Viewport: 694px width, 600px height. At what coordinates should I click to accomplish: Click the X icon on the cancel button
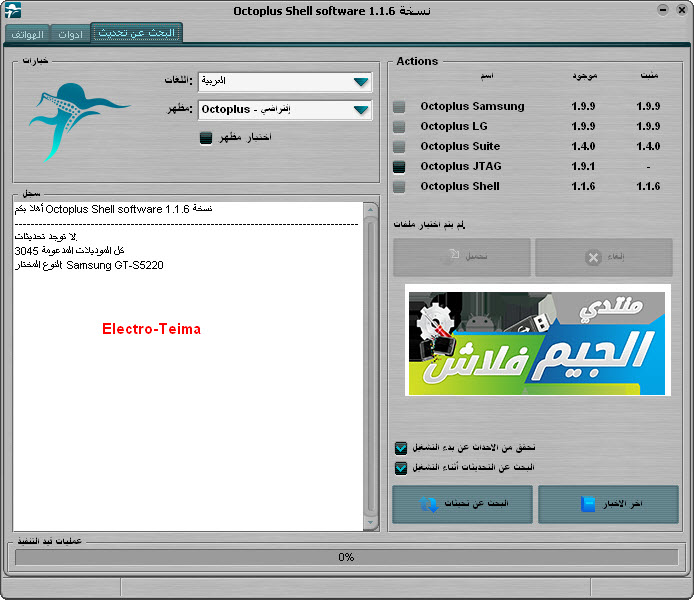coord(593,257)
